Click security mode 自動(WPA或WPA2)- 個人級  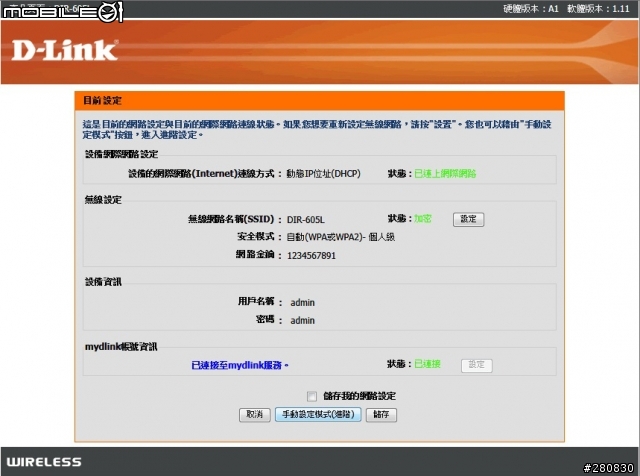click(341, 237)
